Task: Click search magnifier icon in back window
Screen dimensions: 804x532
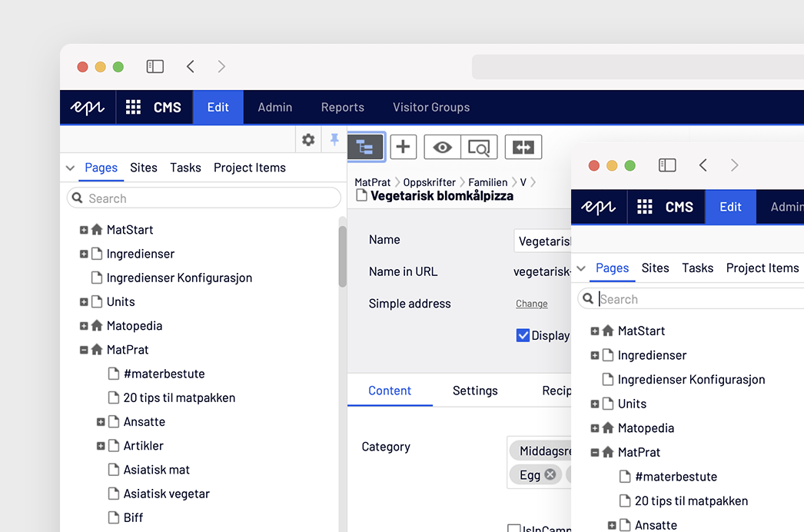Action: (78, 198)
